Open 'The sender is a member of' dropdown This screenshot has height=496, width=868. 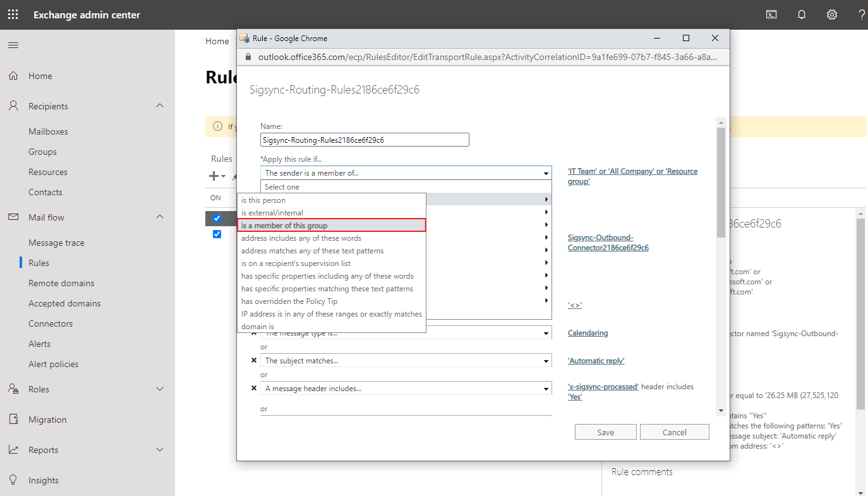click(406, 172)
